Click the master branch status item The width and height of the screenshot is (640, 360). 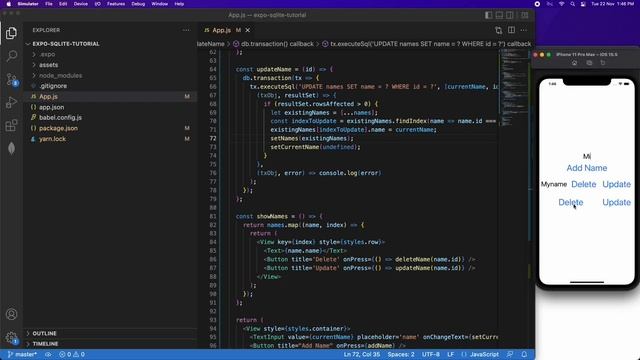point(22,354)
